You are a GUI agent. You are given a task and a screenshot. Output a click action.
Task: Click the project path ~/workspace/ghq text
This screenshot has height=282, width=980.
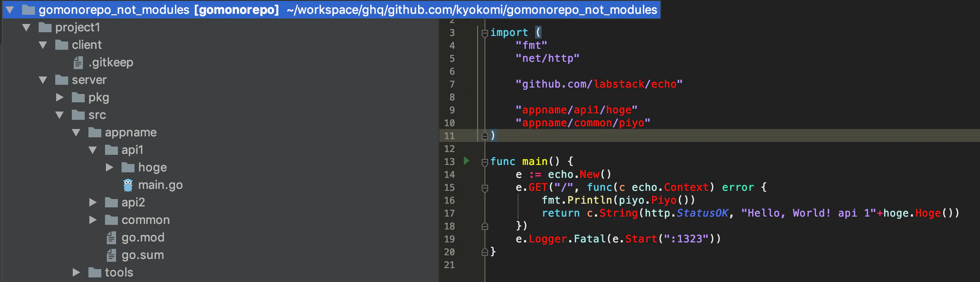pyautogui.click(x=472, y=10)
